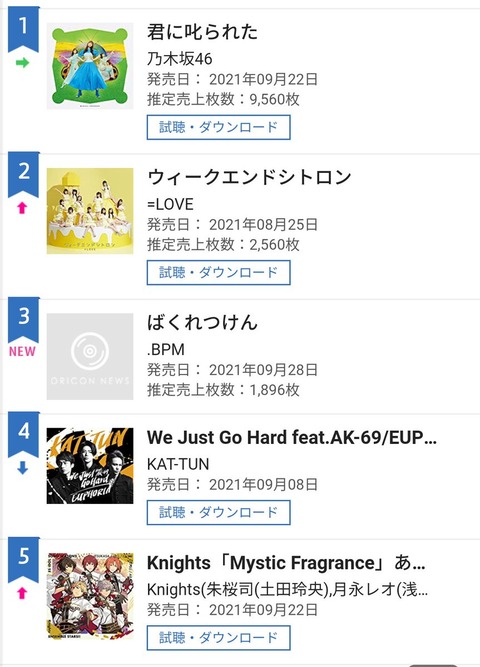
Task: Open the ばくれつけん song title
Action: 203,322
